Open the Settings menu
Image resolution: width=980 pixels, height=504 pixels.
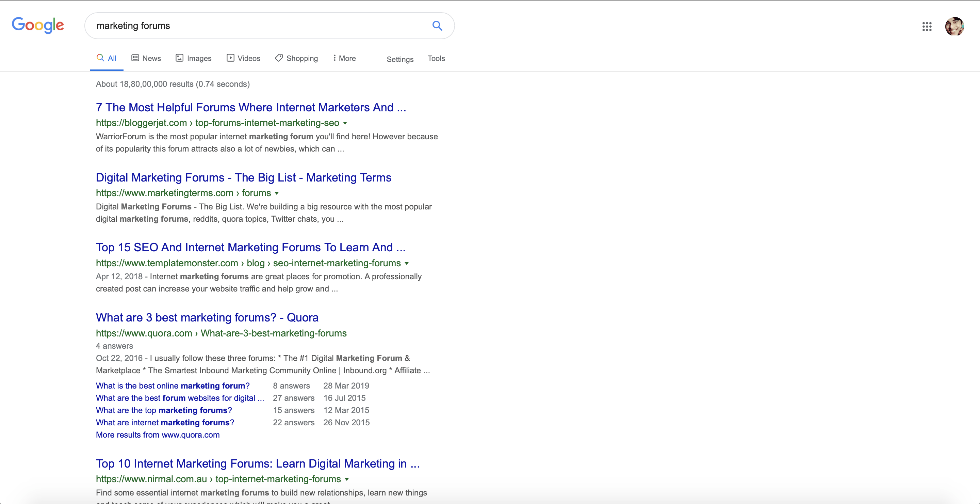click(400, 59)
